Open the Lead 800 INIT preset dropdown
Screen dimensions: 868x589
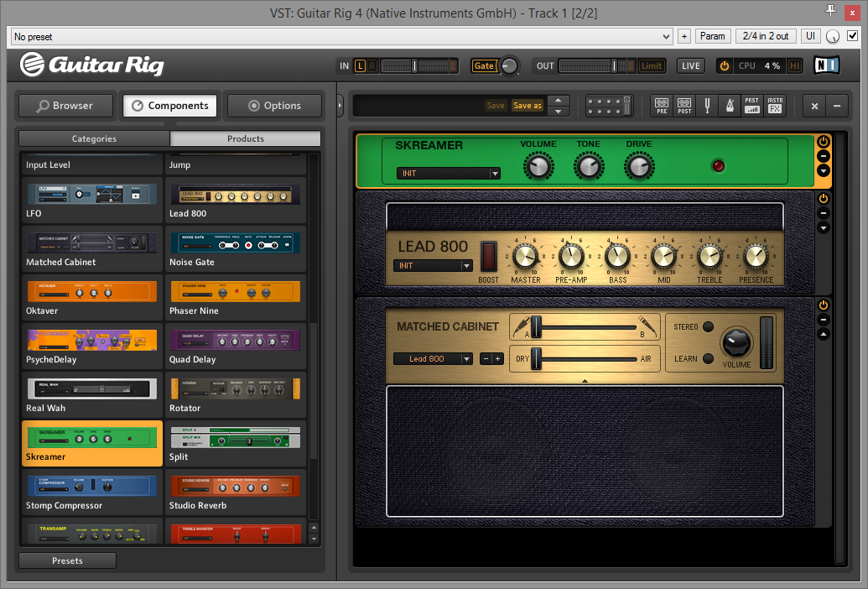[x=433, y=266]
